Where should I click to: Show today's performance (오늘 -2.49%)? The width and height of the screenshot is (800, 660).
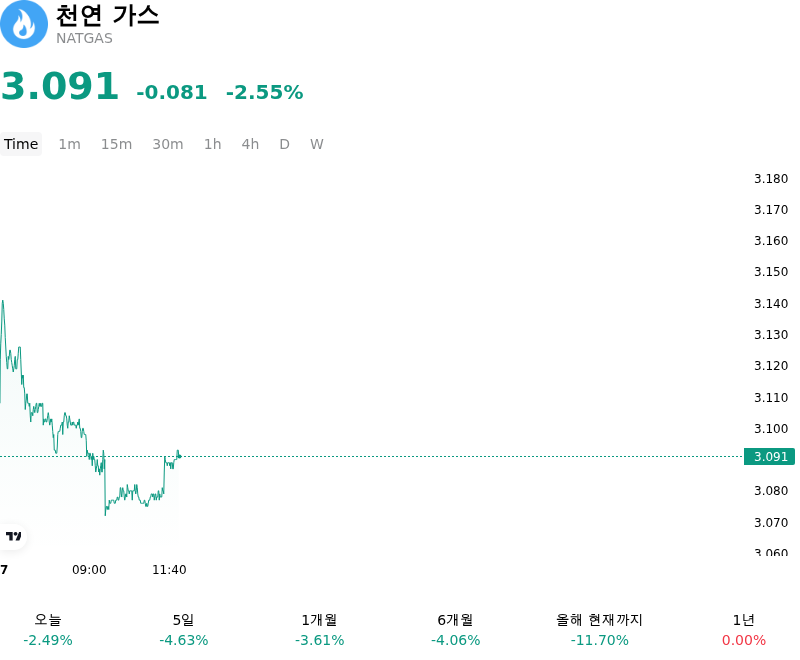pyautogui.click(x=48, y=629)
